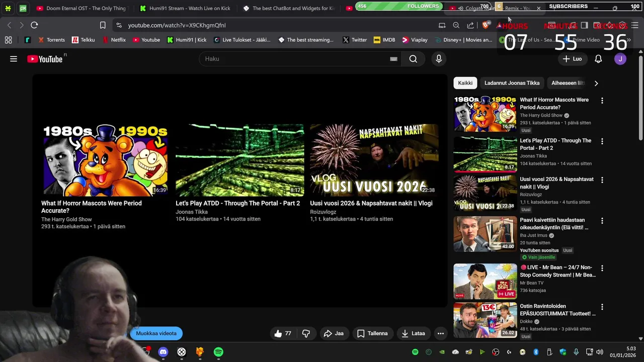Click the address bar URL
Viewport: 644px width, 362px height.
coord(177,25)
